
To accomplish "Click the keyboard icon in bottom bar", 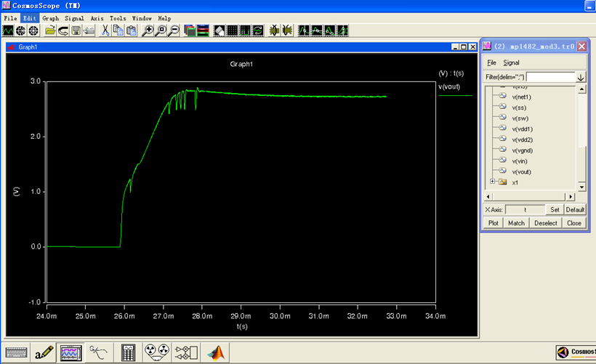I will (16, 352).
